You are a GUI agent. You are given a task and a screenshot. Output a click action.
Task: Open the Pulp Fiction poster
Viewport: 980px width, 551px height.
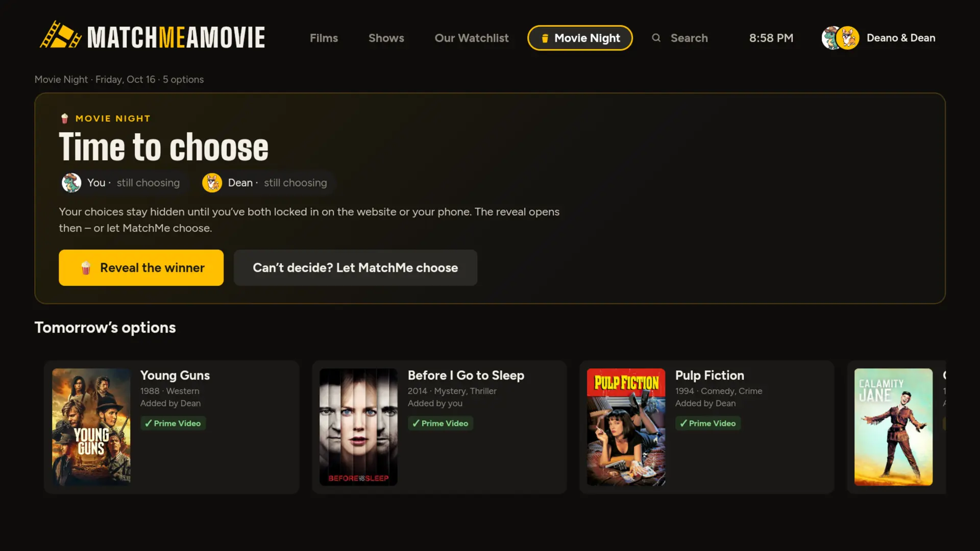coord(626,427)
